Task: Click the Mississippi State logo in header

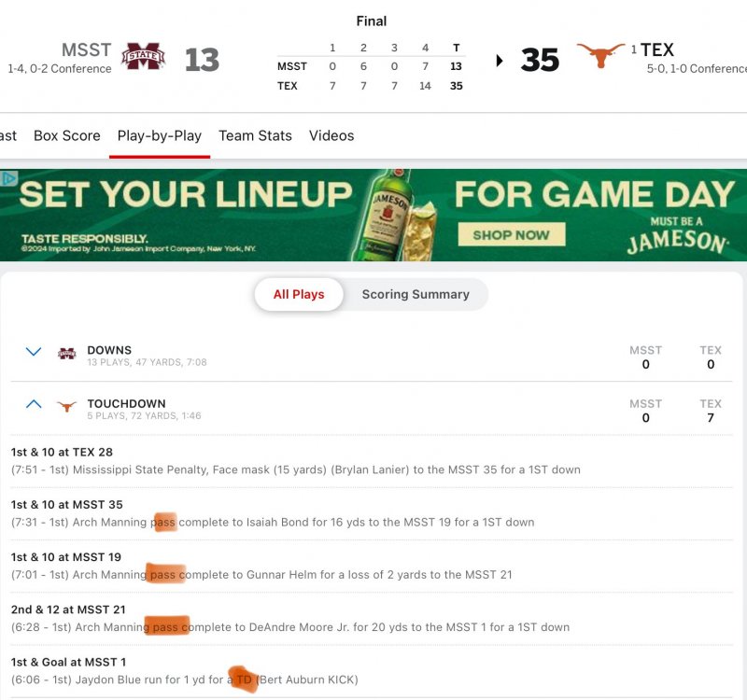Action: (144, 57)
